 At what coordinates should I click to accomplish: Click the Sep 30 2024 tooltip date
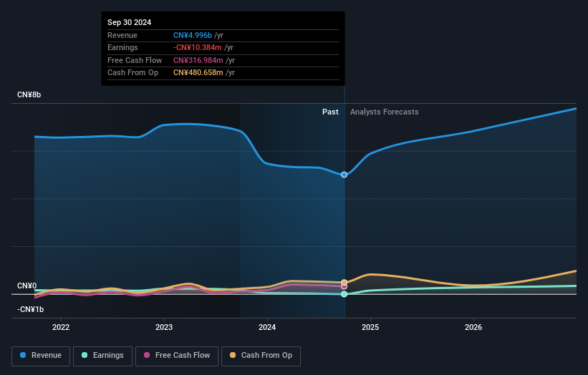130,22
